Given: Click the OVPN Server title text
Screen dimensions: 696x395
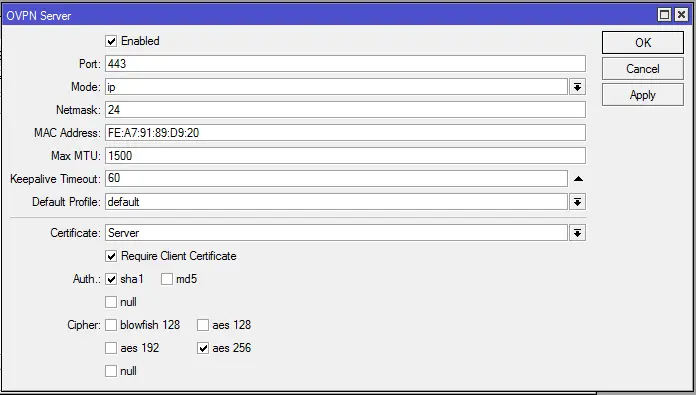Looking at the screenshot, I should coord(39,16).
